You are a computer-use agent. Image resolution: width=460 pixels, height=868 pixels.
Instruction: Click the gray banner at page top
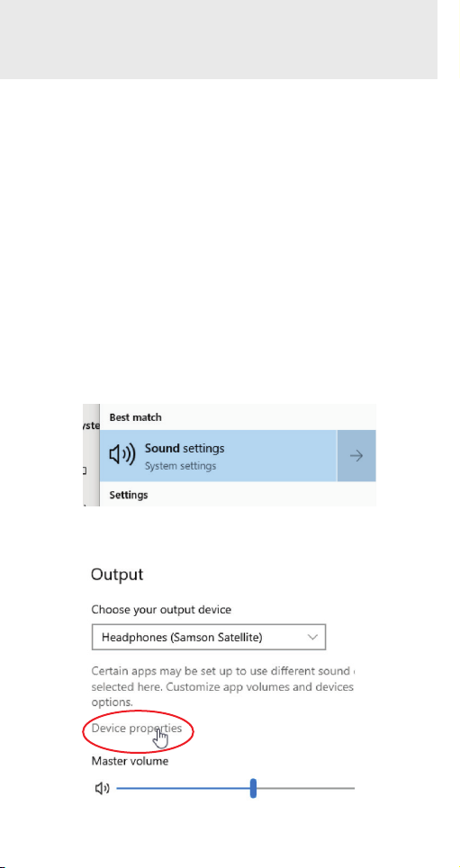coord(219,39)
